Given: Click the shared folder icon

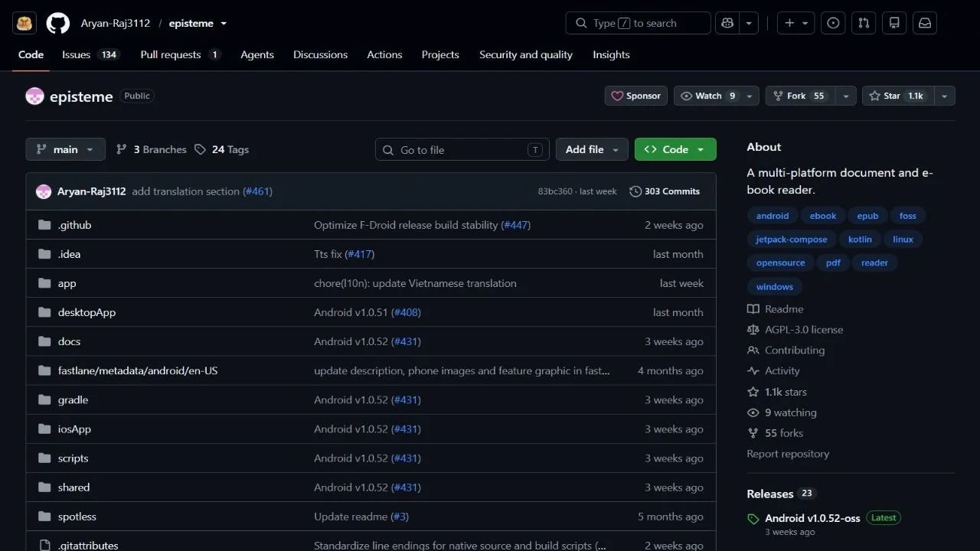Looking at the screenshot, I should tap(44, 487).
